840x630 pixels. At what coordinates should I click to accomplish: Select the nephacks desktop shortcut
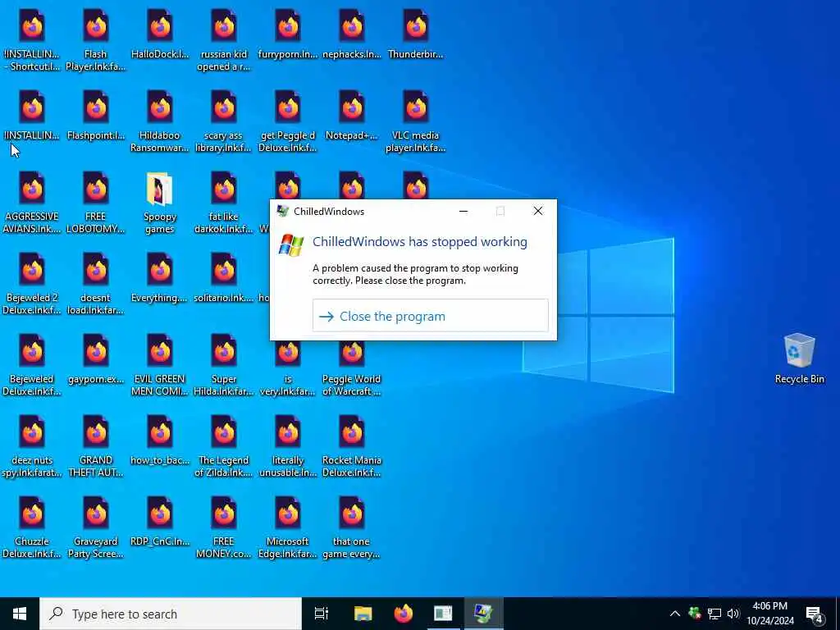[x=351, y=35]
